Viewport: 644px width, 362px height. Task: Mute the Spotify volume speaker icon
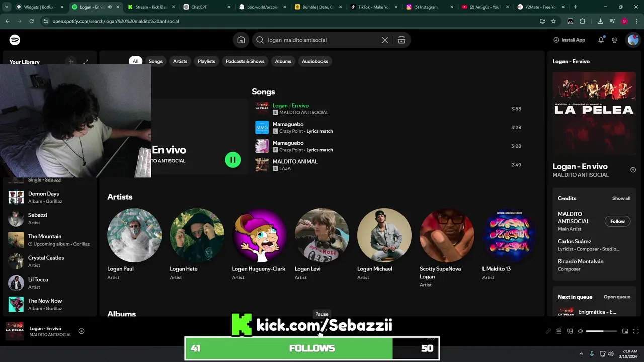(581, 331)
